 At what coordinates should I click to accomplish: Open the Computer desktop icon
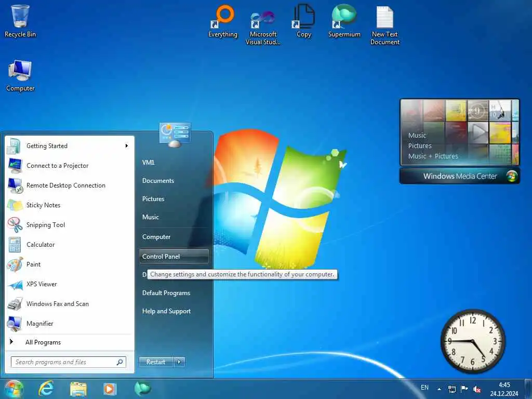coord(20,76)
